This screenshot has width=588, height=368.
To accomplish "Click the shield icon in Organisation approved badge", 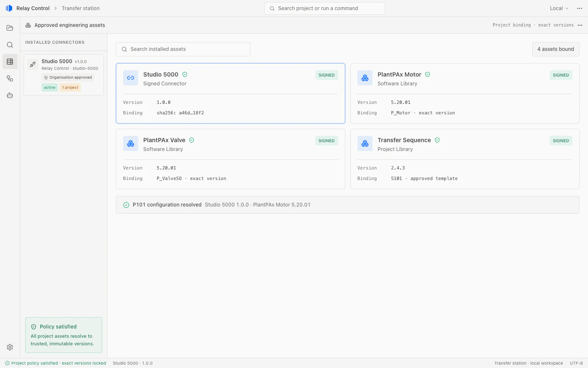I will point(46,77).
